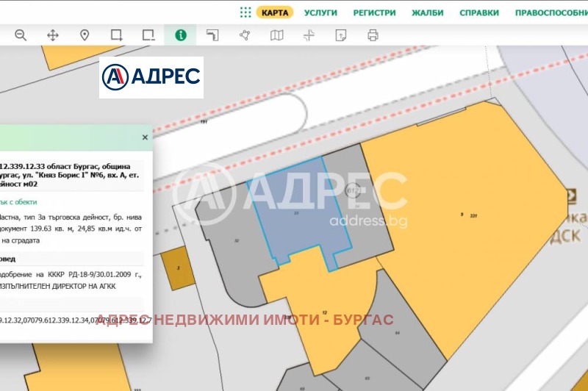Click the gray parcel labeled 32
The width and height of the screenshot is (588, 391).
point(236,242)
